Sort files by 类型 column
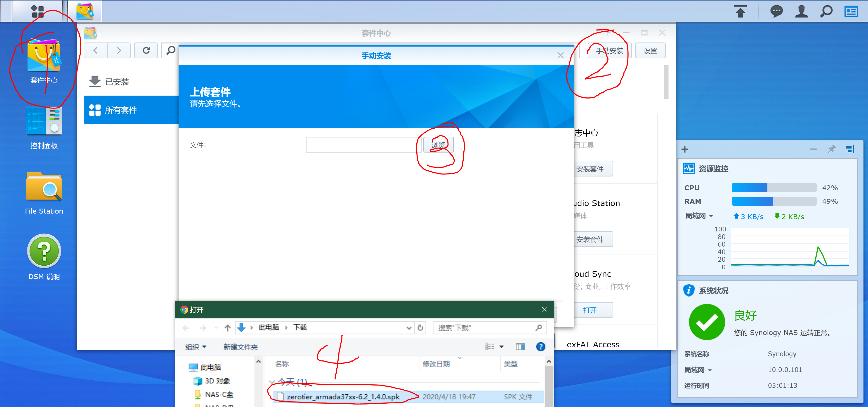Image resolution: width=868 pixels, height=407 pixels. pyautogui.click(x=510, y=364)
